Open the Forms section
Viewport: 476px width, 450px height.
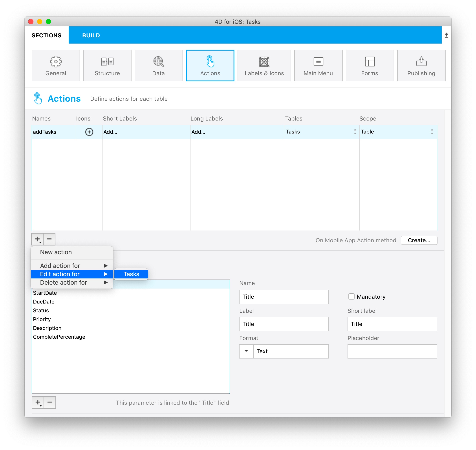click(370, 66)
